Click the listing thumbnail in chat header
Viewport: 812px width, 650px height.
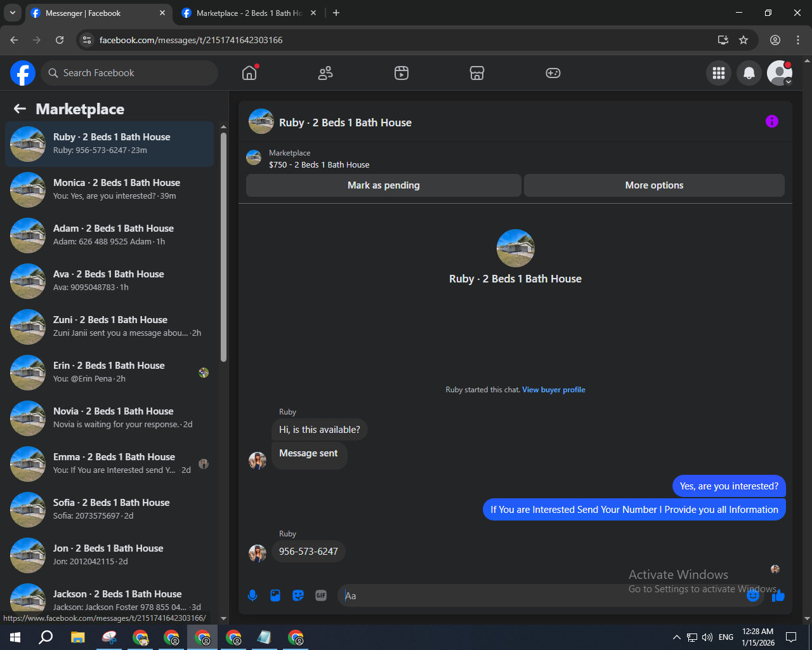[261, 121]
